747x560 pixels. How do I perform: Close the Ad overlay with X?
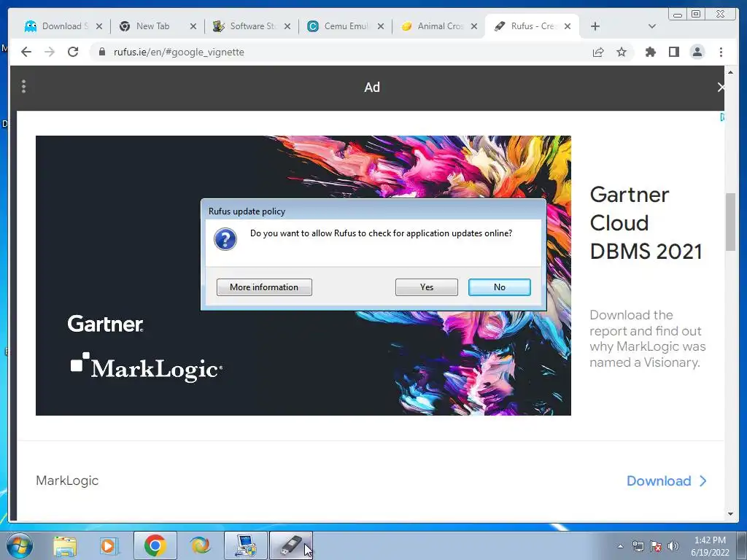pos(721,87)
